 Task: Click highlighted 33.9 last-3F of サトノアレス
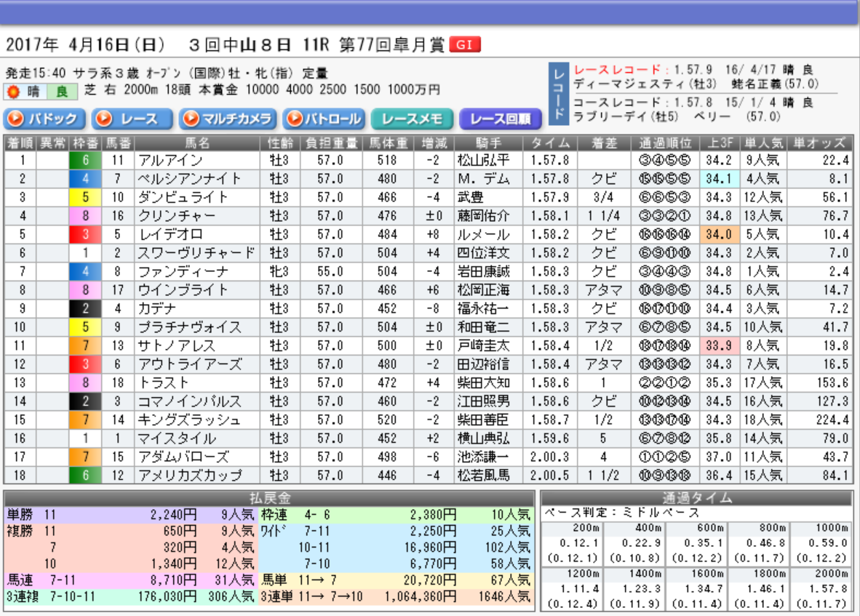click(x=719, y=345)
